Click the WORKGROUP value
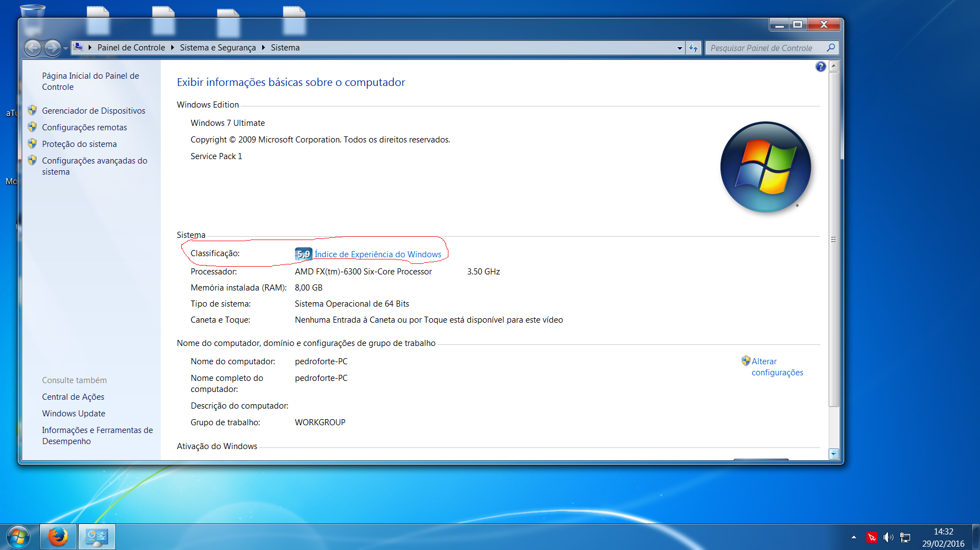 click(x=320, y=422)
